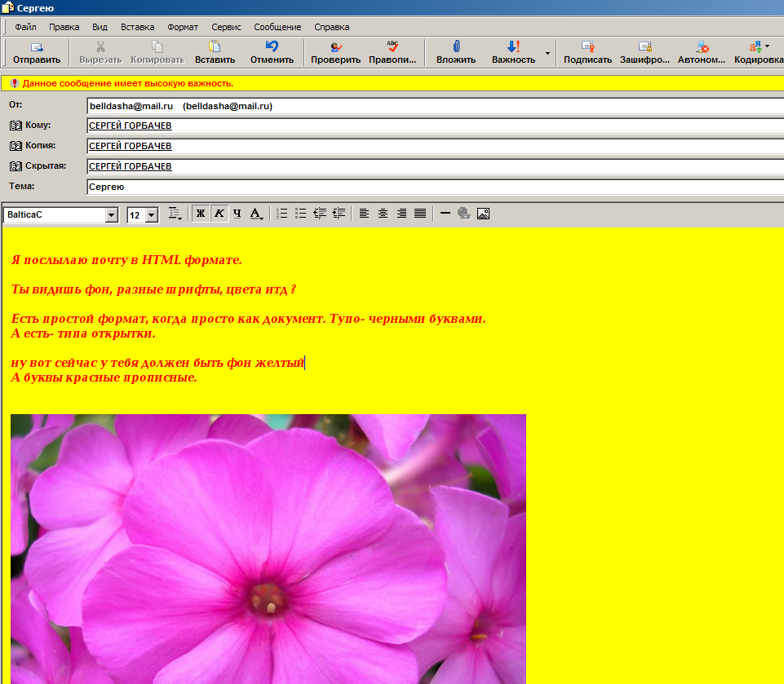The height and width of the screenshot is (684, 784).
Task: Open the Вставка menu
Action: pyautogui.click(x=138, y=27)
